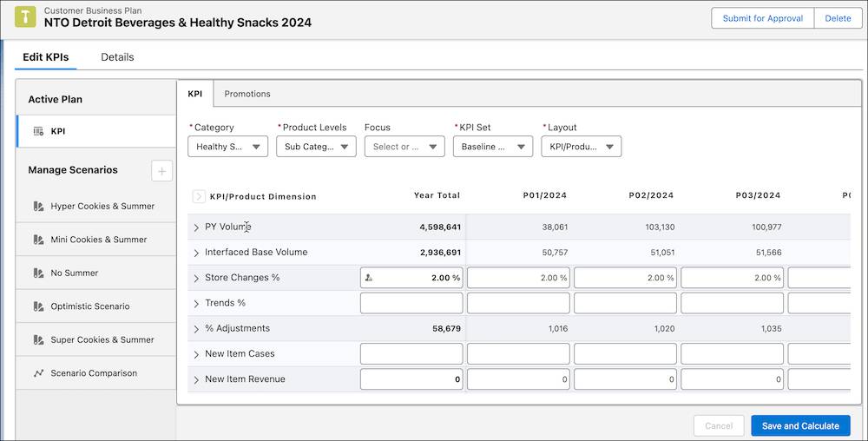
Task: Edit Store Changes % for P02/2024
Action: click(x=625, y=278)
